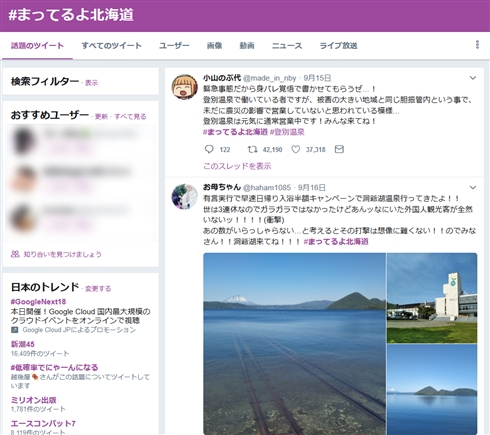Image resolution: width=490 pixels, height=435 pixels.
Task: Click #まってるよ北海道 hashtag in お母ちゃん's tweet
Action: click(x=336, y=242)
